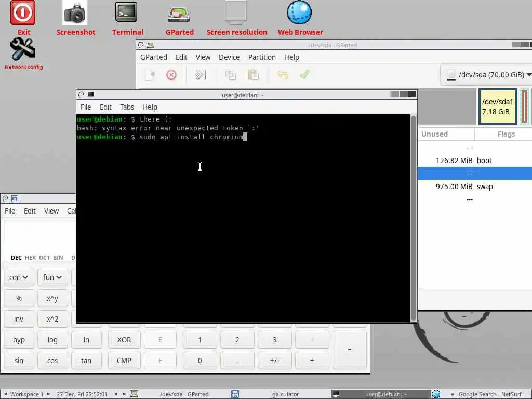532x399 pixels.
Task: Click the ln button
Action: click(x=87, y=340)
